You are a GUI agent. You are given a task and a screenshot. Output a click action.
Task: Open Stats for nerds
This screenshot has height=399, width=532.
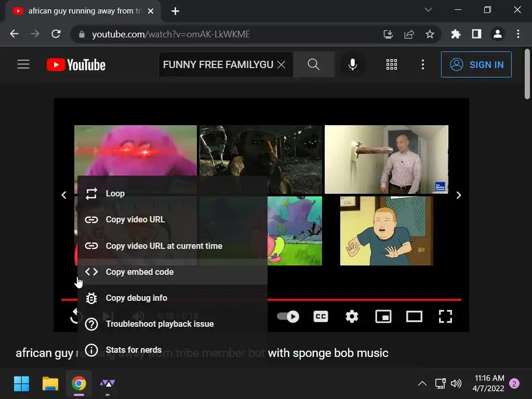point(172,350)
